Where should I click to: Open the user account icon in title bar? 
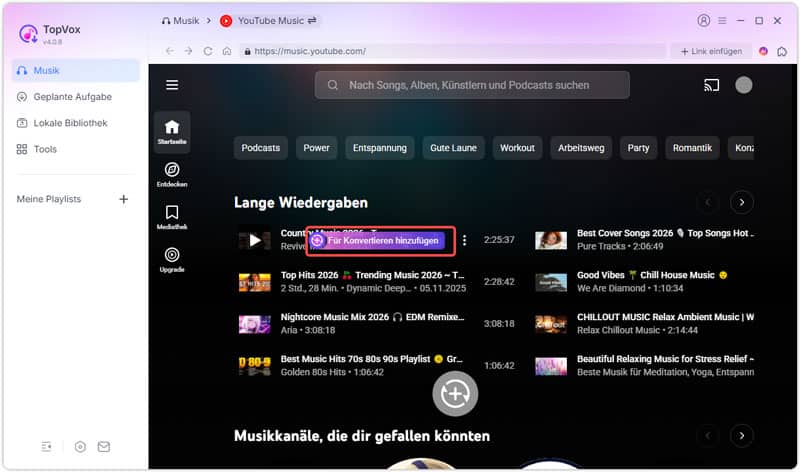click(704, 20)
